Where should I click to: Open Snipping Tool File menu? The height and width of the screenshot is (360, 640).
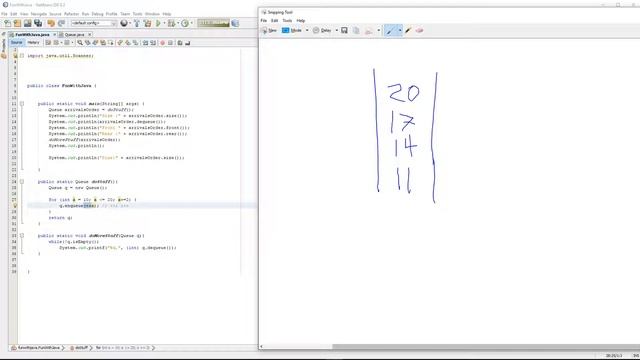coord(264,20)
